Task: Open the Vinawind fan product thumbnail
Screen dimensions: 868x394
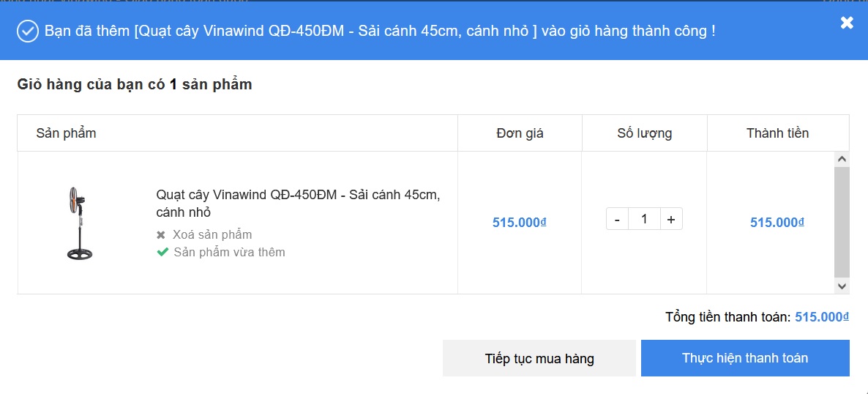Action: [80, 223]
